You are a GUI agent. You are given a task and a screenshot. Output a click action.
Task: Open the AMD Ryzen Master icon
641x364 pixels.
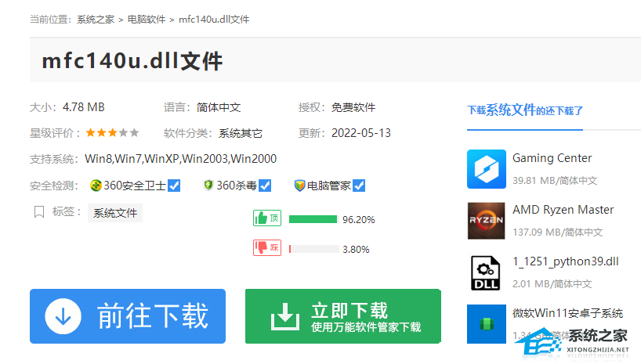click(487, 221)
